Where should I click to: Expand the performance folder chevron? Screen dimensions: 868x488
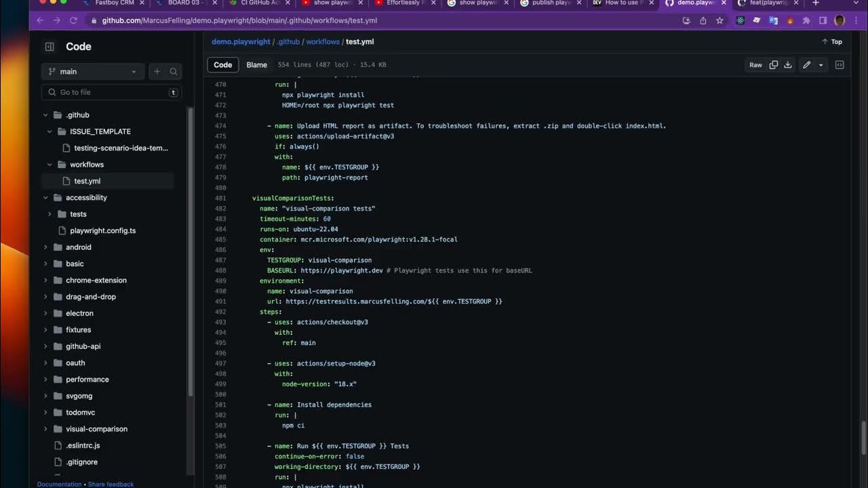[45, 380]
